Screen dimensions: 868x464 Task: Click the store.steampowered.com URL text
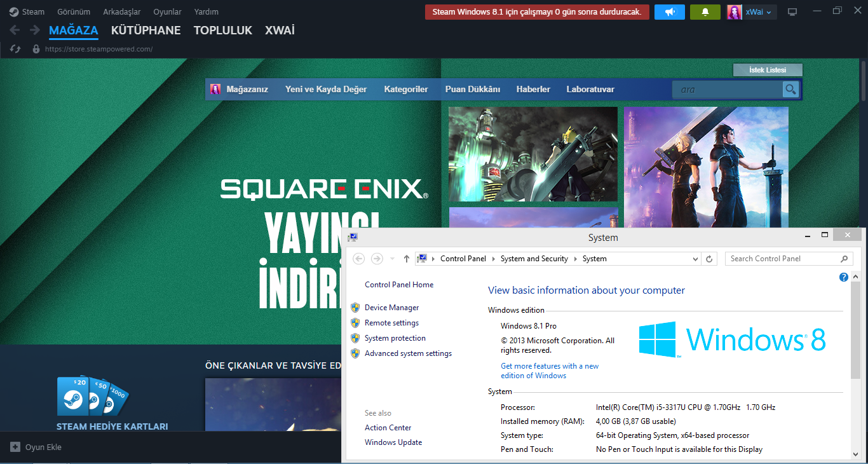coord(98,49)
